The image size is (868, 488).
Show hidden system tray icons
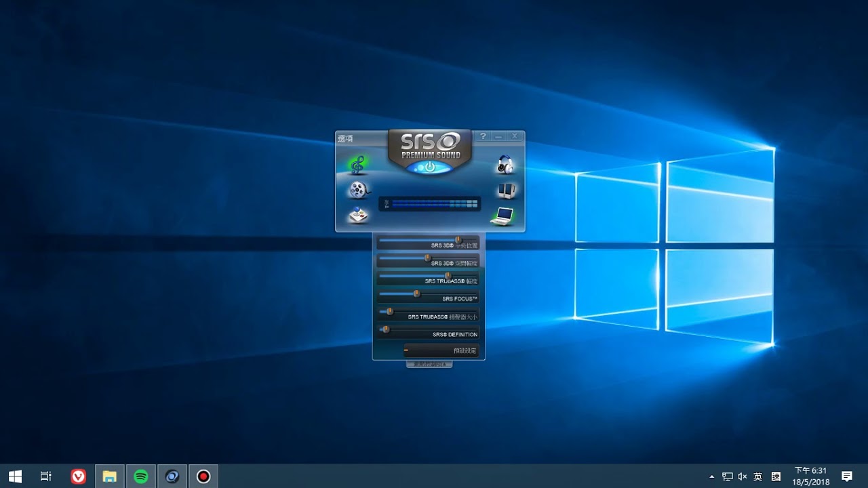[712, 476]
